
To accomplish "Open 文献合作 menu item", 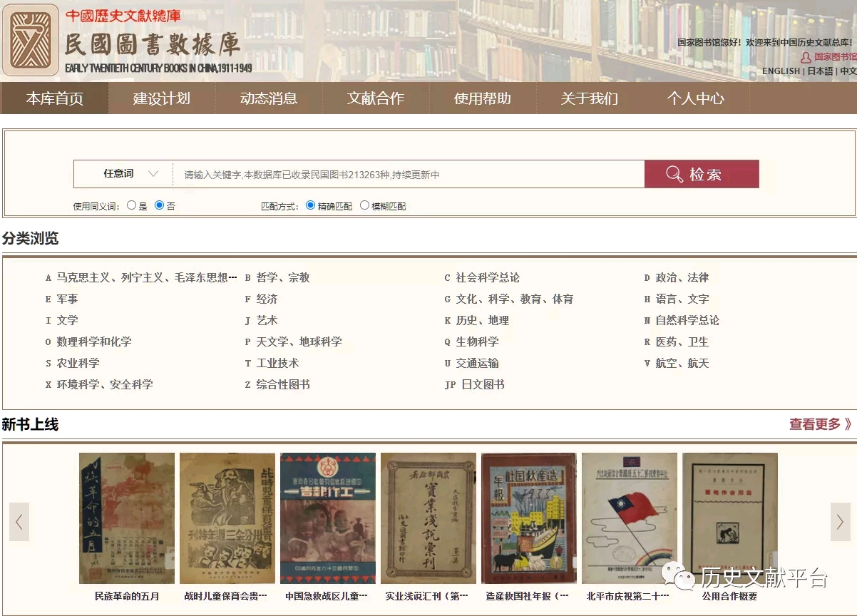I will point(376,98).
